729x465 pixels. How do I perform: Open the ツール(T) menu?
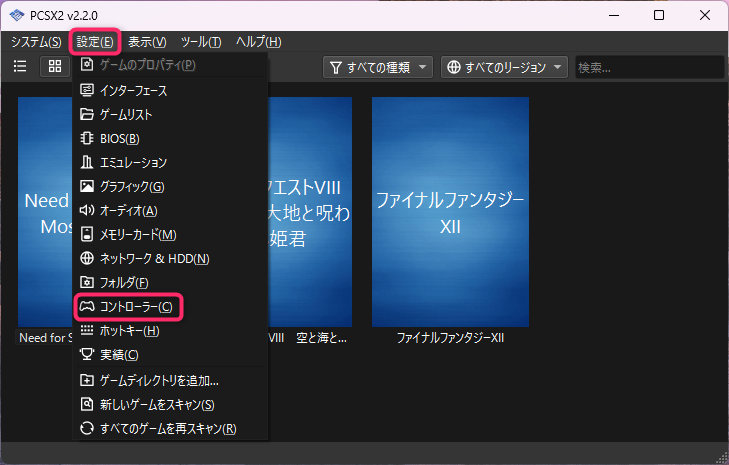point(201,42)
